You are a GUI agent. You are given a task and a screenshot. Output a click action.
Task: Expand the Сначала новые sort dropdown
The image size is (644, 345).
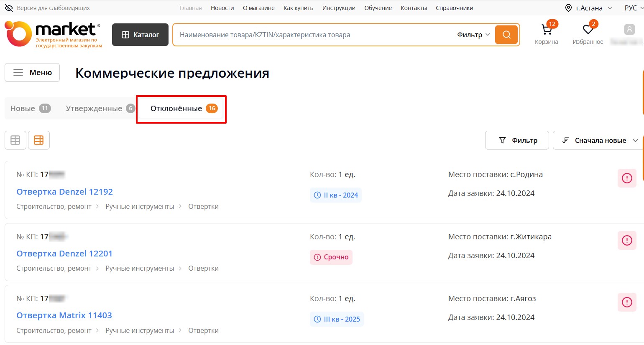coord(600,140)
